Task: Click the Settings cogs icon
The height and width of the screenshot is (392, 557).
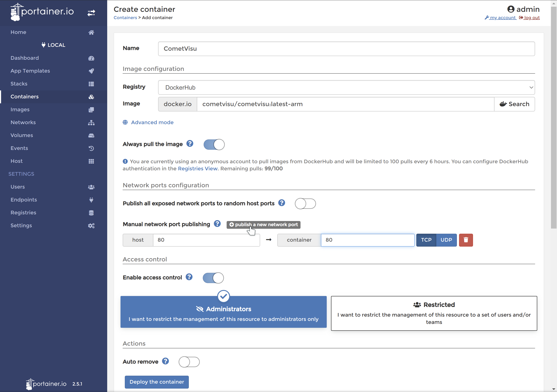Action: pyautogui.click(x=91, y=226)
